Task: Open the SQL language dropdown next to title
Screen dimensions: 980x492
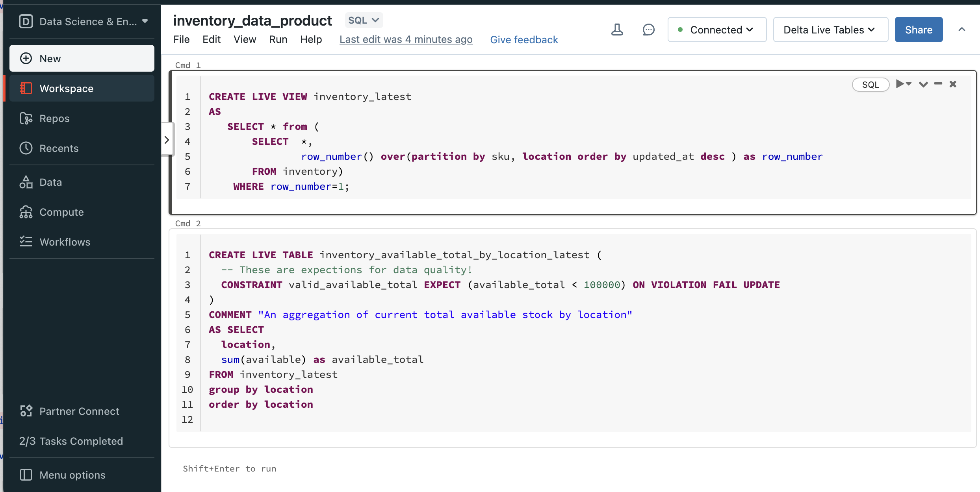Action: click(x=363, y=20)
